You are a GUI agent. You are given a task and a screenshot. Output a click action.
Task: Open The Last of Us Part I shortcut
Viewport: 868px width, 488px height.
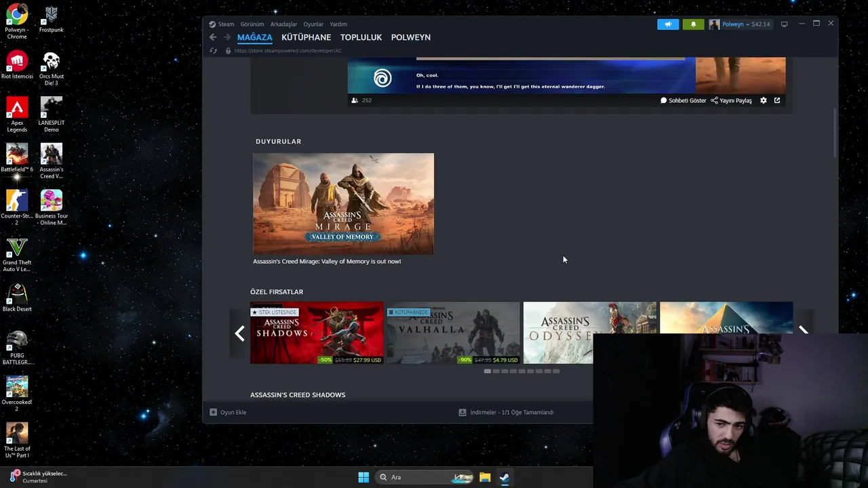click(x=17, y=441)
